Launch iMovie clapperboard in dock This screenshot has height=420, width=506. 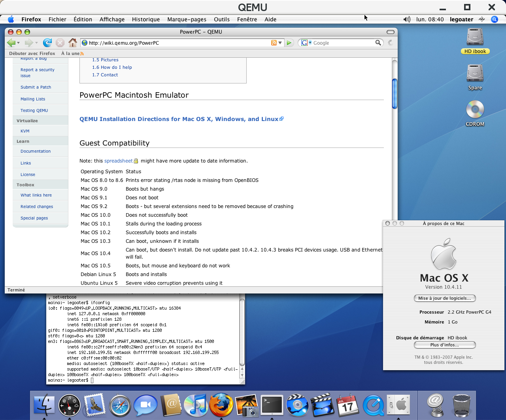pyautogui.click(x=323, y=405)
